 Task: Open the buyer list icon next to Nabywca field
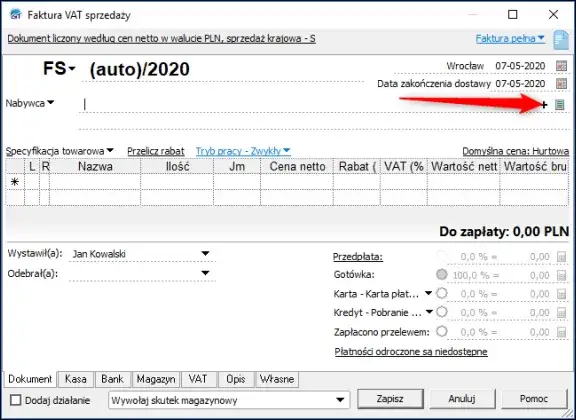(559, 105)
